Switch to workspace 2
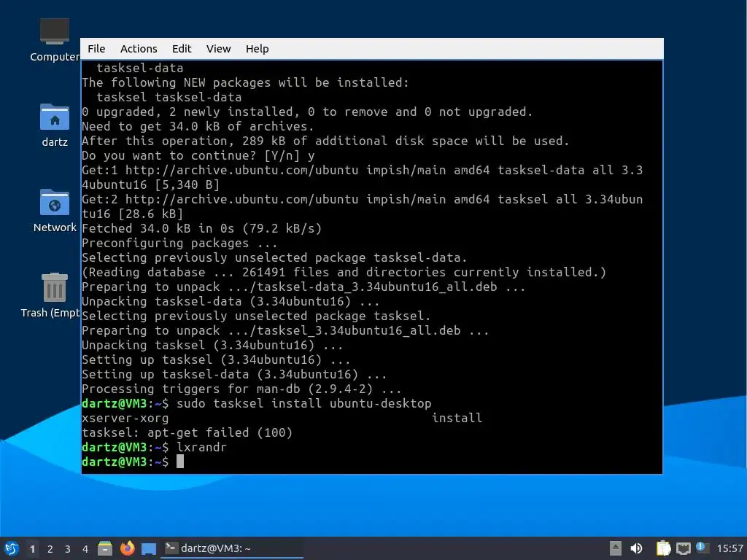The width and height of the screenshot is (747, 560). tap(50, 549)
